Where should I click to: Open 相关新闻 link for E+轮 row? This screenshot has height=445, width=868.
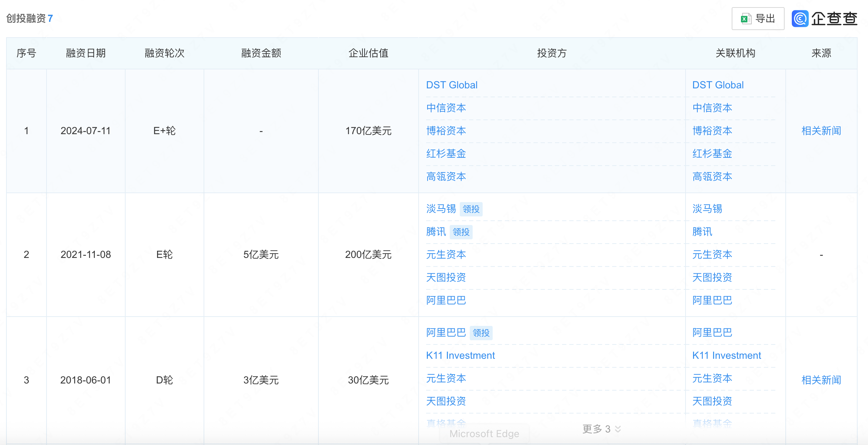[x=821, y=131]
